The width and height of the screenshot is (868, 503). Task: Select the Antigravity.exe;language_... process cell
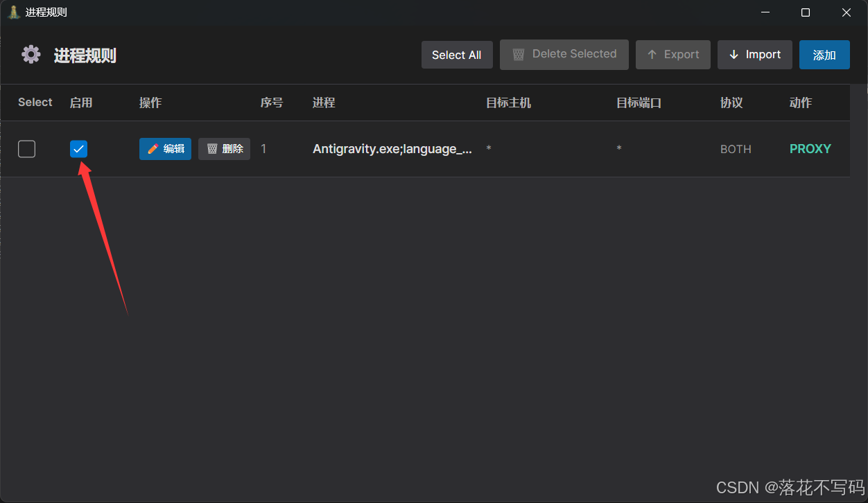(x=392, y=149)
